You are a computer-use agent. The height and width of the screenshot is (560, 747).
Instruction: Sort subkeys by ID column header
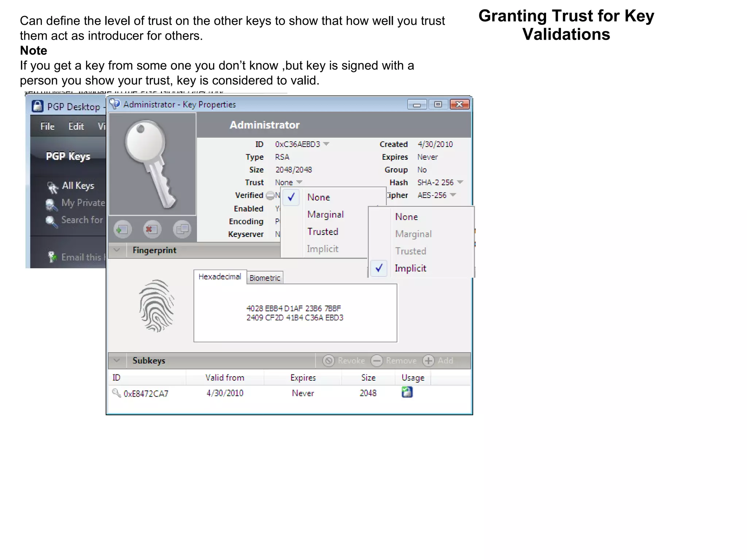[x=147, y=378]
